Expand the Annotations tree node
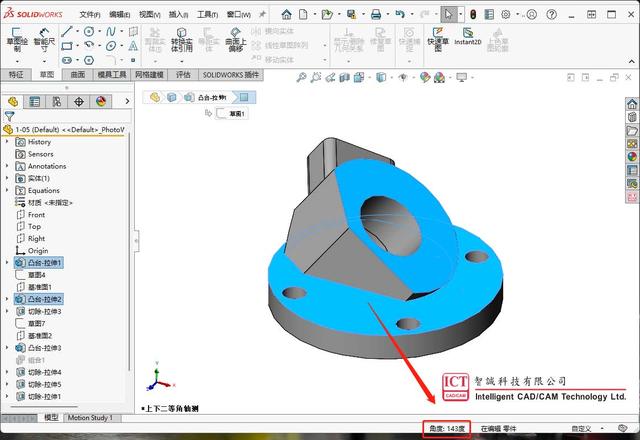 7,166
